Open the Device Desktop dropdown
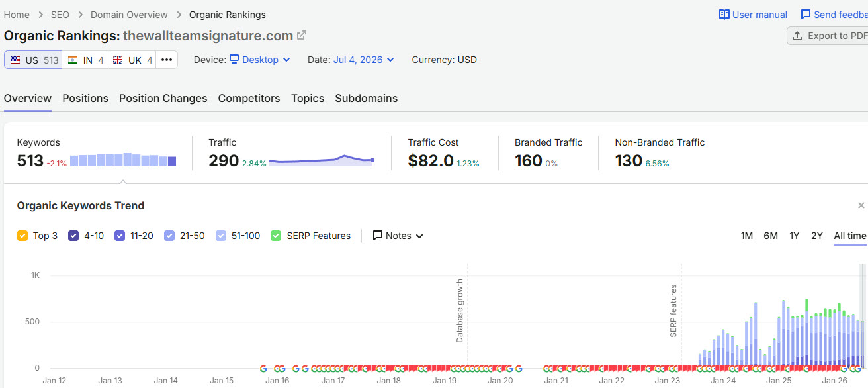The width and height of the screenshot is (868, 388). pos(260,60)
